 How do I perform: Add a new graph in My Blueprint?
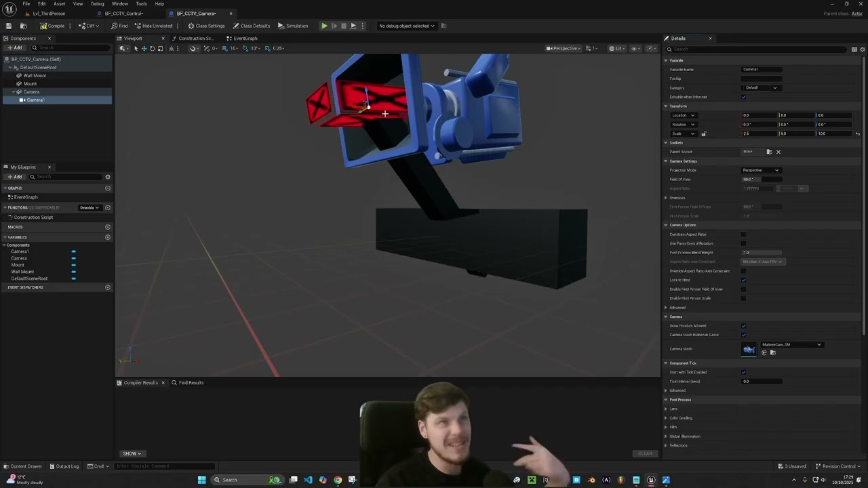[108, 188]
